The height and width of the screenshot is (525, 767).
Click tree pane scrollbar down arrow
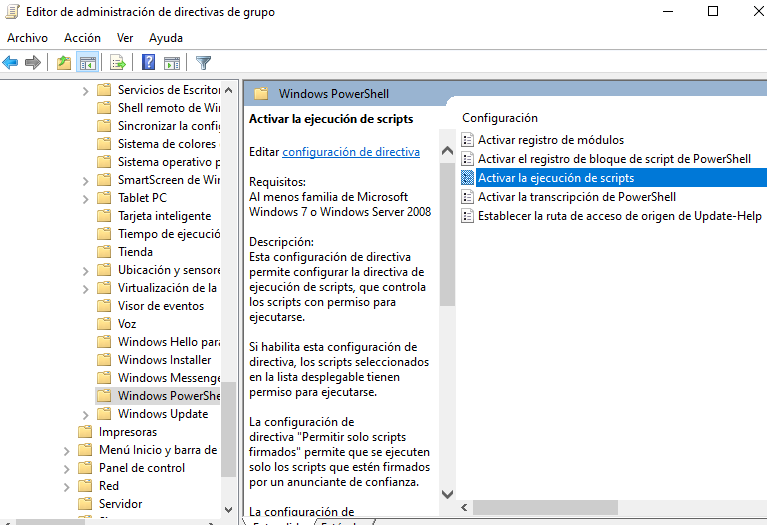click(228, 509)
